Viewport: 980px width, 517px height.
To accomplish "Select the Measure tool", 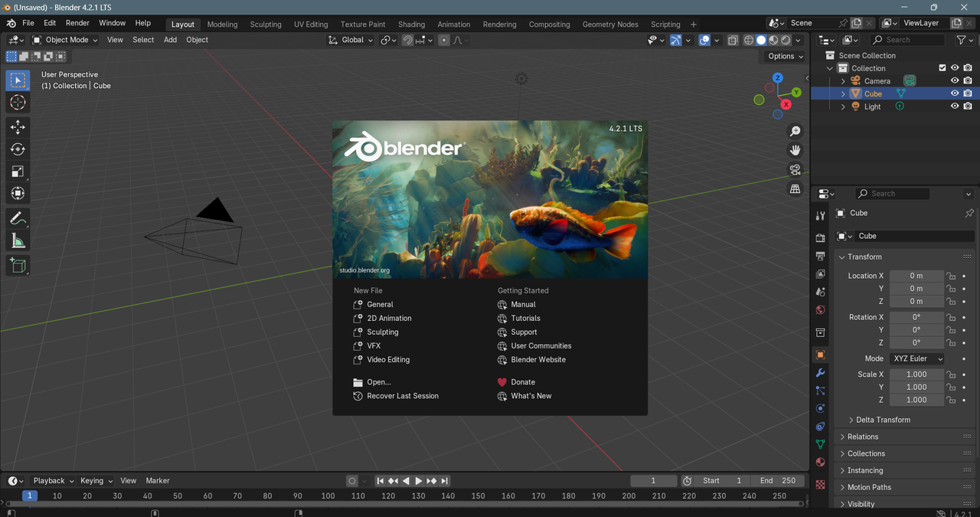I will click(18, 241).
